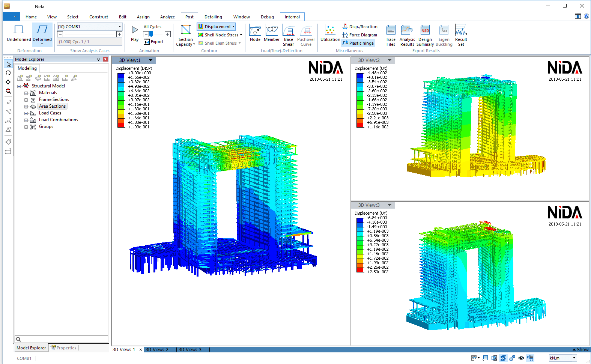Toggle the Deformed shape view
This screenshot has height=364, width=591.
42,34
